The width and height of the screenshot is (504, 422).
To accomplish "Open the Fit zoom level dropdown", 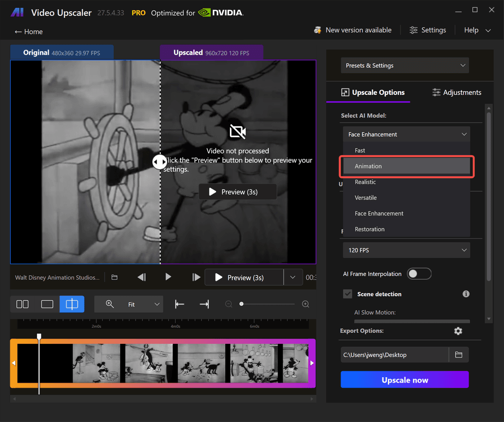I will click(128, 304).
